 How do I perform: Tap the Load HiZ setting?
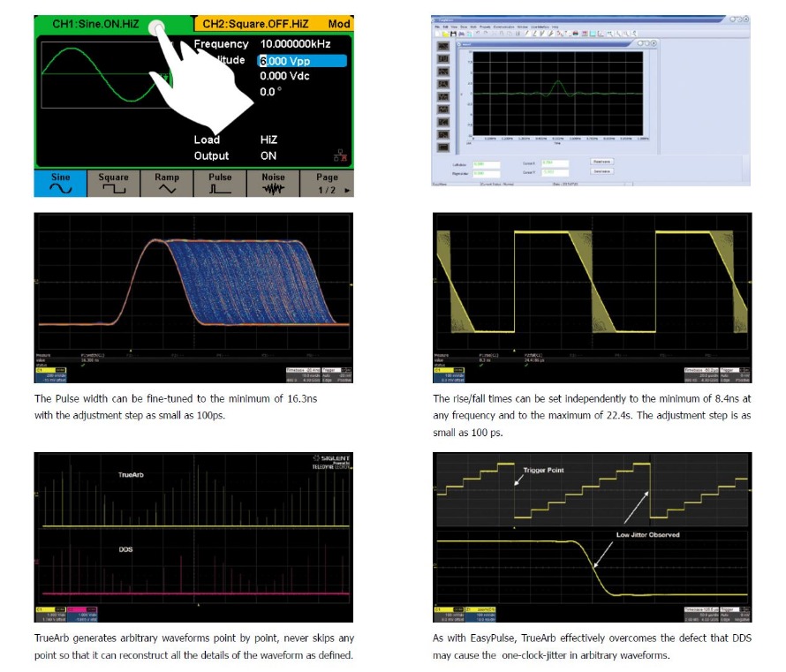(236, 140)
